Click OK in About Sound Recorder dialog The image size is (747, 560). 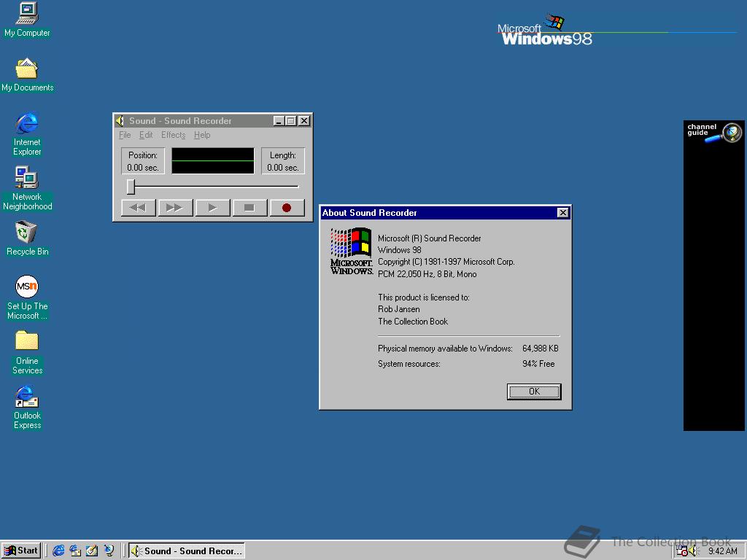(534, 392)
